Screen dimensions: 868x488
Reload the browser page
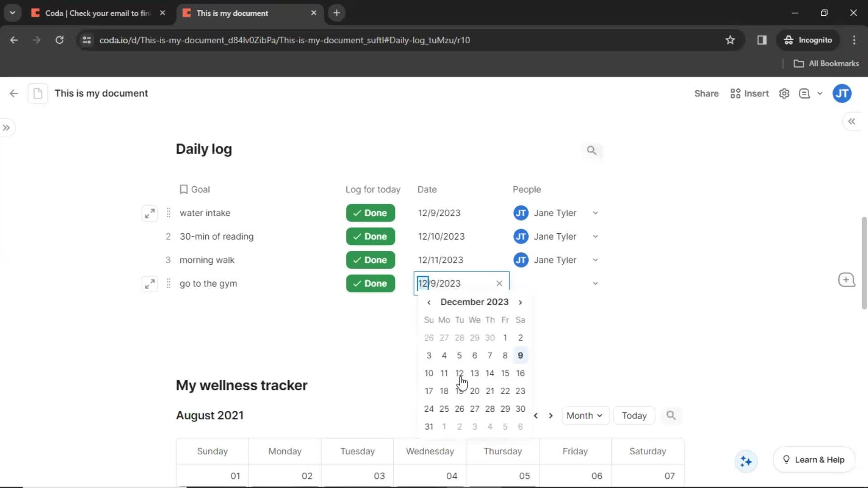[59, 40]
